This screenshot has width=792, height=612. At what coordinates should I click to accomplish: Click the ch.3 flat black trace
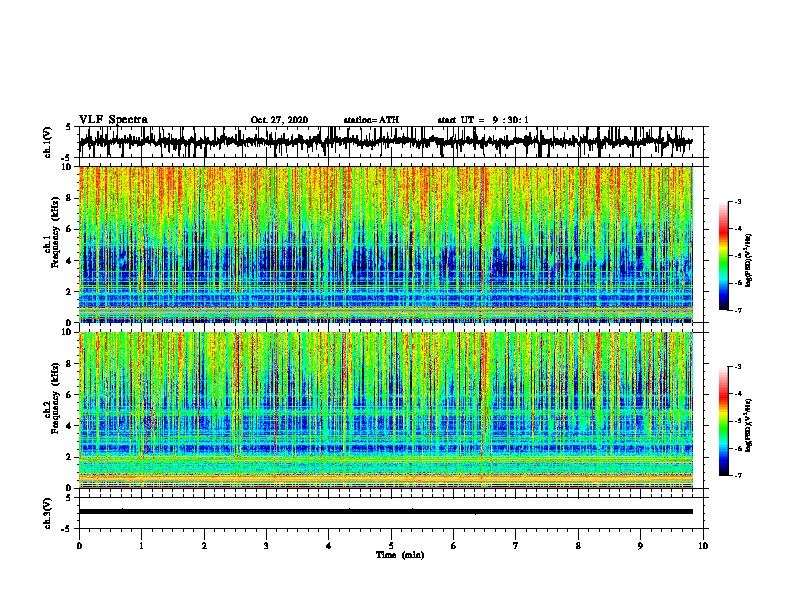[x=385, y=512]
